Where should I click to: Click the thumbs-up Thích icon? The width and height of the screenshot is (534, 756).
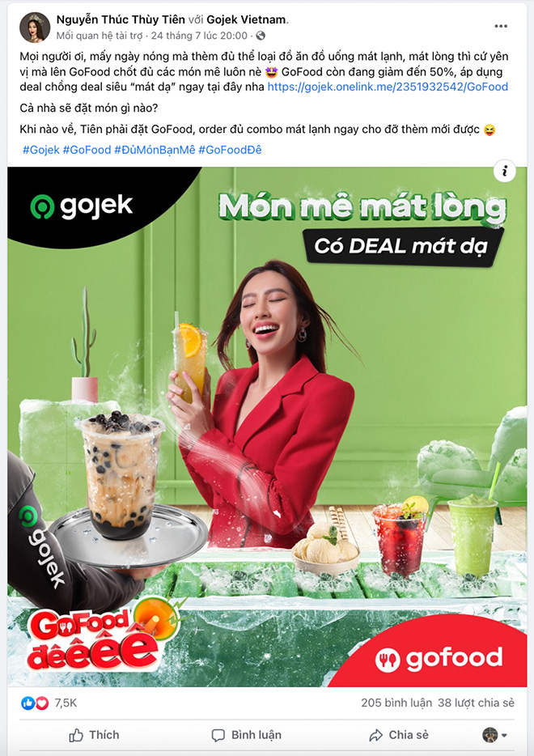pyautogui.click(x=76, y=735)
